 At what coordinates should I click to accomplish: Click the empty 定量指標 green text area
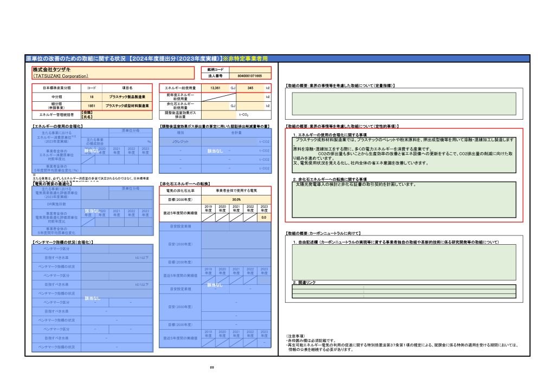point(404,102)
